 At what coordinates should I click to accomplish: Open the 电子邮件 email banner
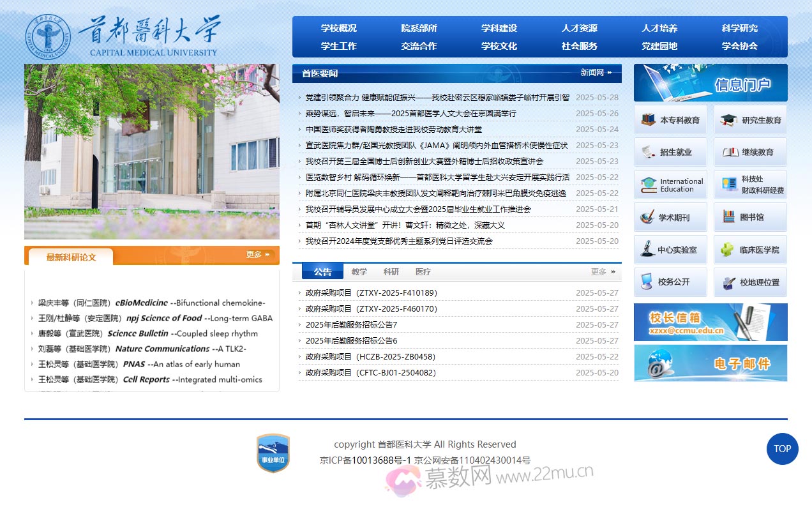(710, 363)
